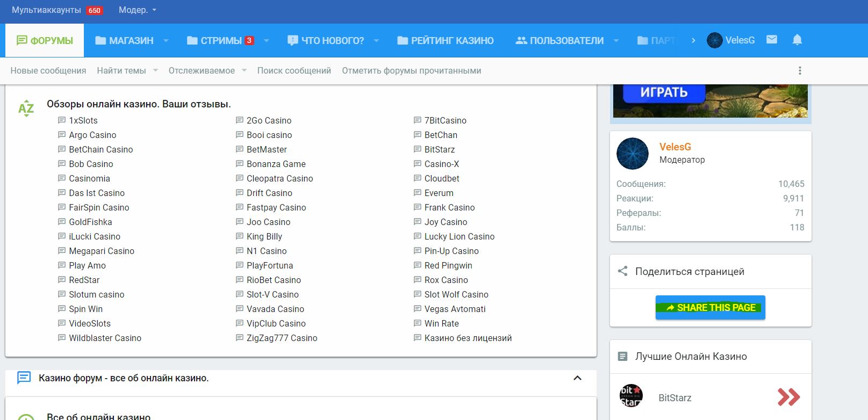This screenshot has width=868, height=420.
Task: Open the PlayFortuna forum
Action: [270, 265]
